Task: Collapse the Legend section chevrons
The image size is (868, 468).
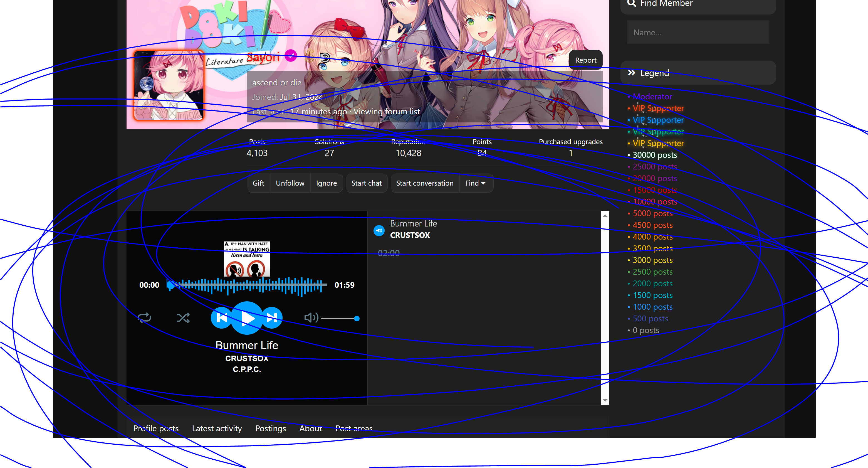Action: coord(631,73)
